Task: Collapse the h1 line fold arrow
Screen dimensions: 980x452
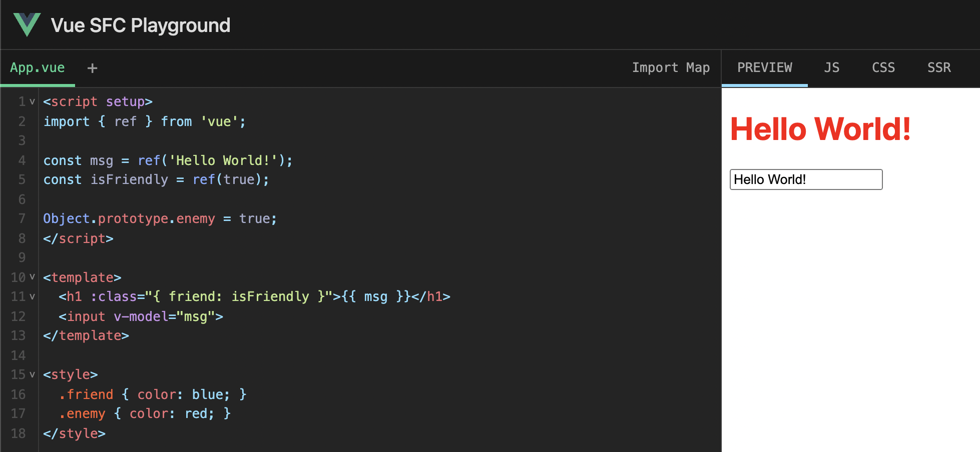Action: [32, 296]
